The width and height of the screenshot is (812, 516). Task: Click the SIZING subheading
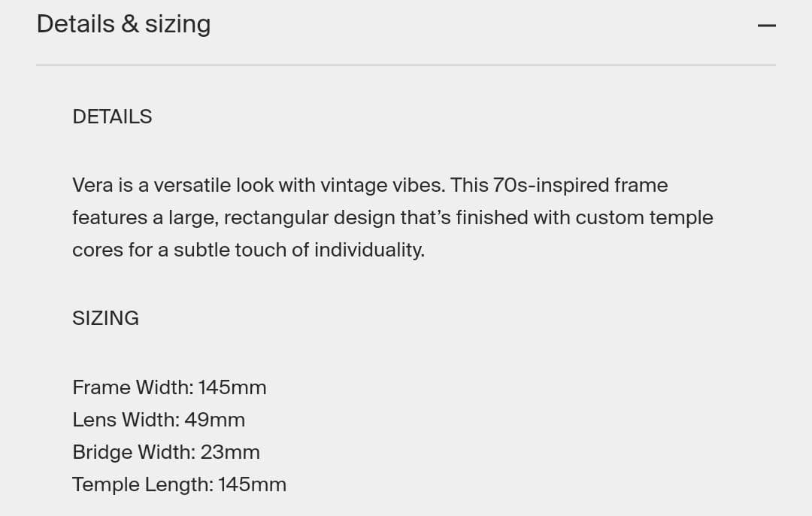pyautogui.click(x=105, y=318)
